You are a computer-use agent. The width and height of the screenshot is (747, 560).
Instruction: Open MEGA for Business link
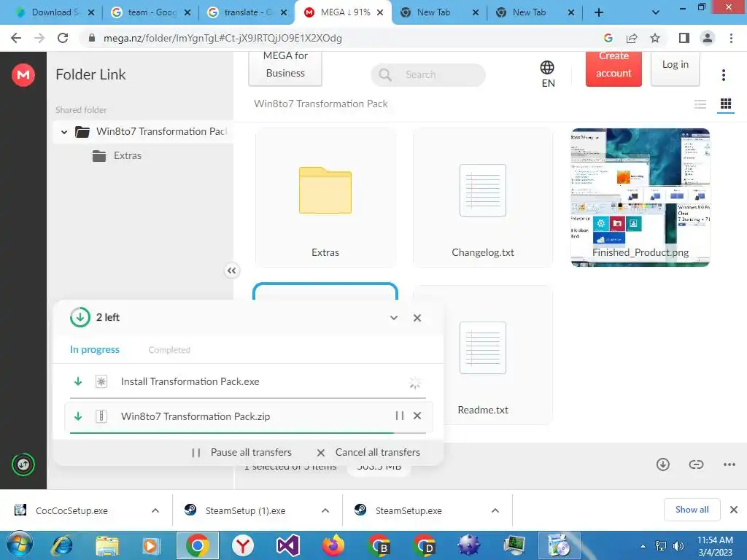pyautogui.click(x=285, y=69)
